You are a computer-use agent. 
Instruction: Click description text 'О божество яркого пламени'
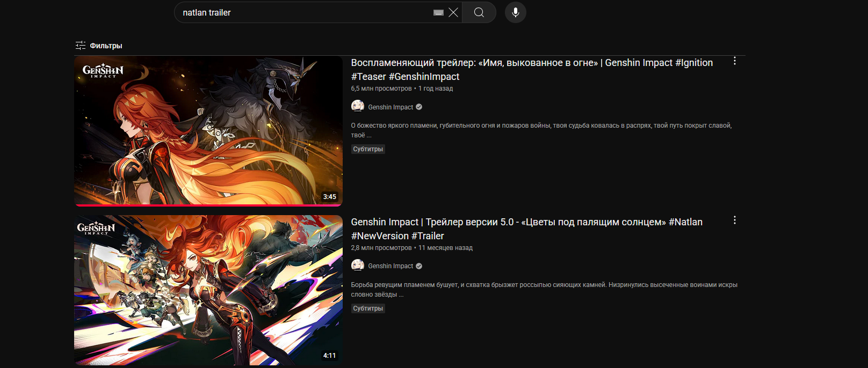click(x=541, y=130)
